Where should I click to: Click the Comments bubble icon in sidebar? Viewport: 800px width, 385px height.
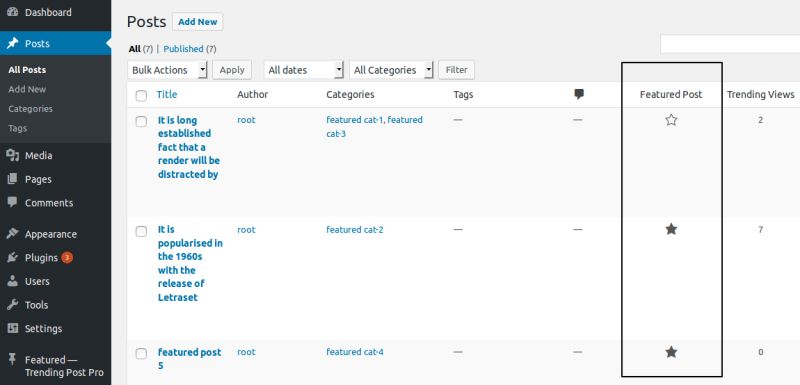[12, 202]
